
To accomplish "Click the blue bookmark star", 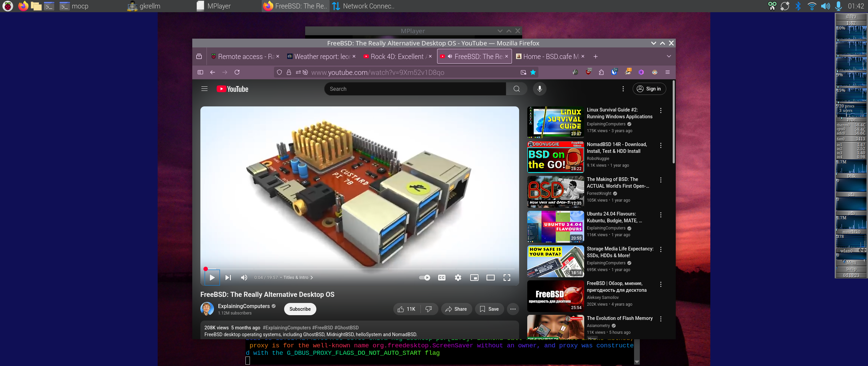I will pyautogui.click(x=533, y=72).
